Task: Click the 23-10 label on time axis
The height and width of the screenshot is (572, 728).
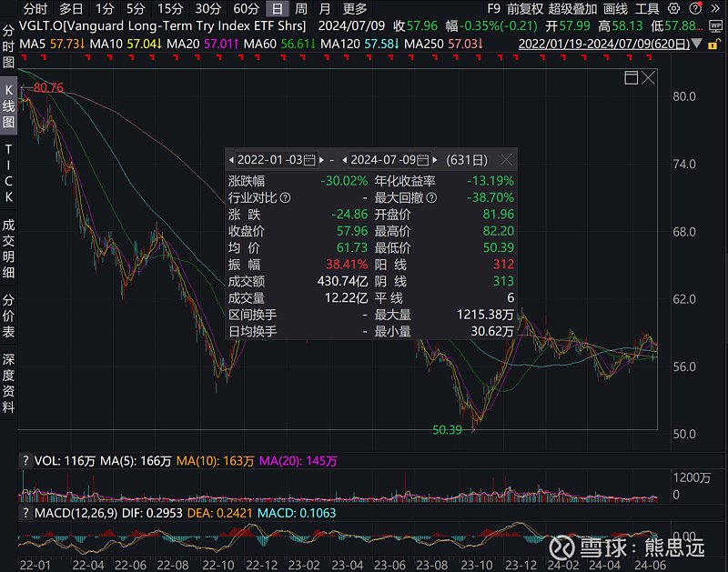Action: pos(476,565)
